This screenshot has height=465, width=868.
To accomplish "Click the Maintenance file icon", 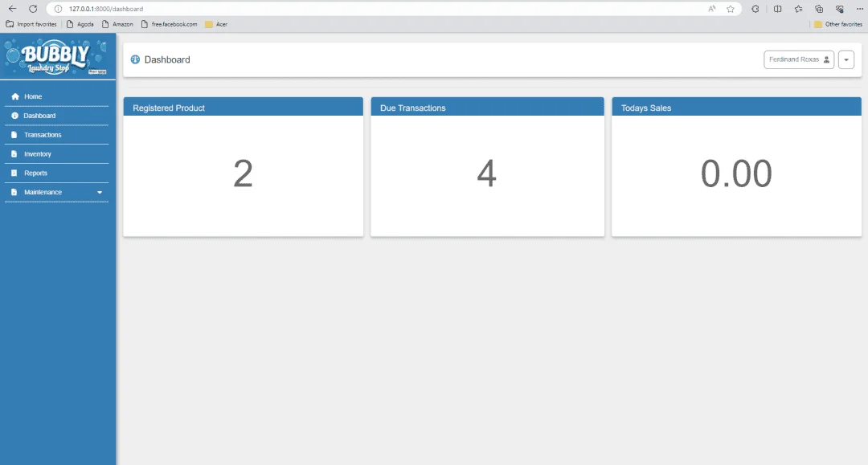I will [14, 193].
